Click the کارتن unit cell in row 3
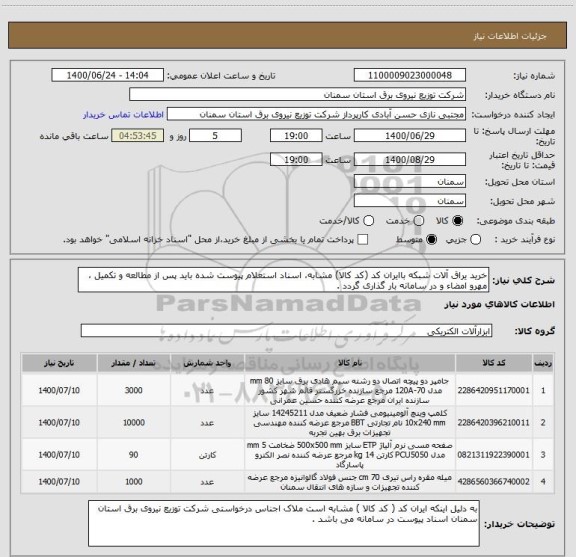This screenshot has width=576, height=557. [207, 455]
